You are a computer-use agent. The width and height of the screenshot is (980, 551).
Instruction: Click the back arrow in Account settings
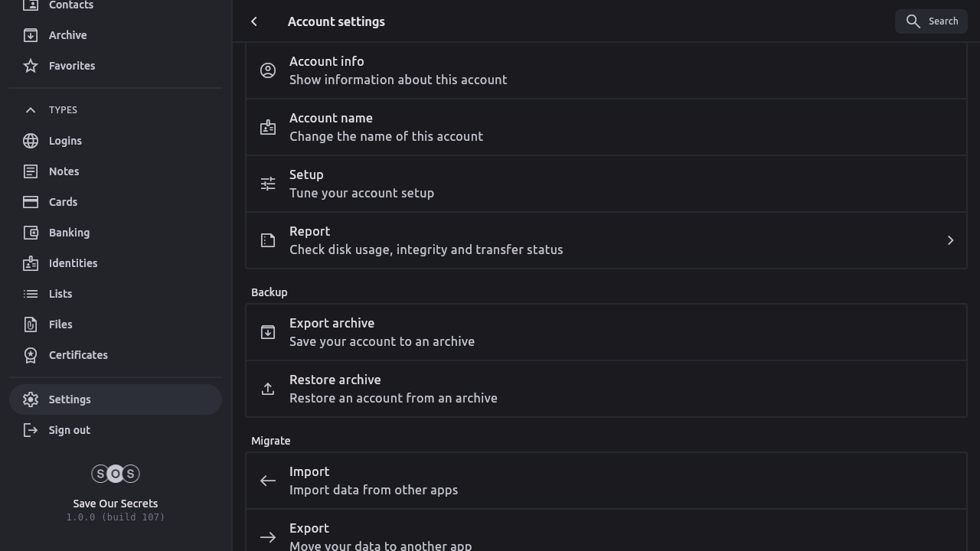click(254, 21)
